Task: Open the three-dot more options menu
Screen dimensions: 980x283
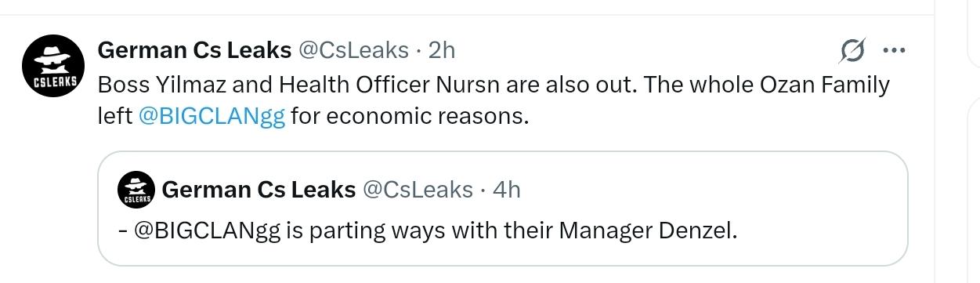Action: point(894,52)
